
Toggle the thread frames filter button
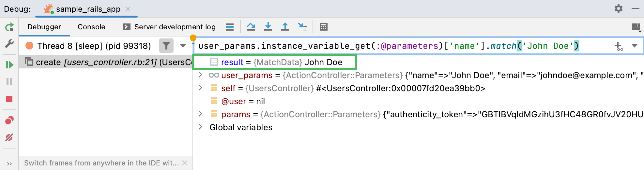coord(166,46)
